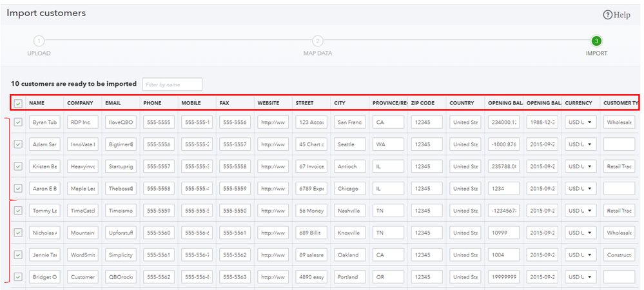Edit the 1234 opening balance field
The width and height of the screenshot is (644, 290).
[504, 189]
